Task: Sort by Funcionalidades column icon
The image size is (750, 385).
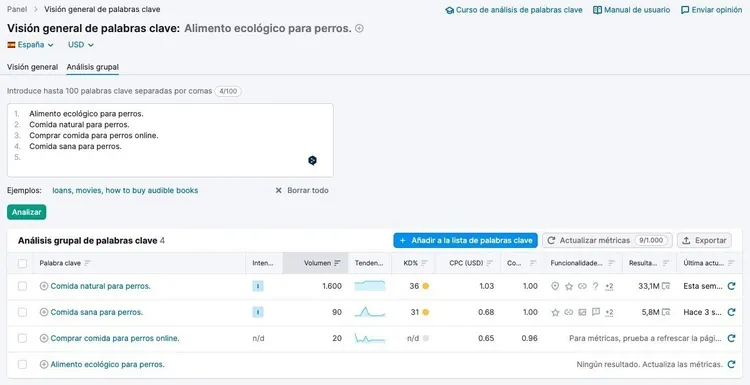Action: pos(611,263)
